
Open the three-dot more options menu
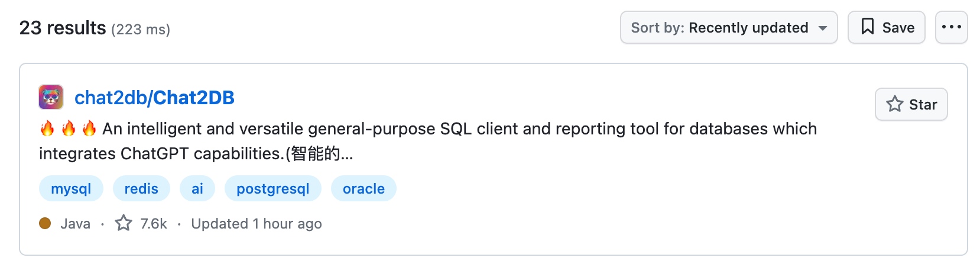pos(951,27)
